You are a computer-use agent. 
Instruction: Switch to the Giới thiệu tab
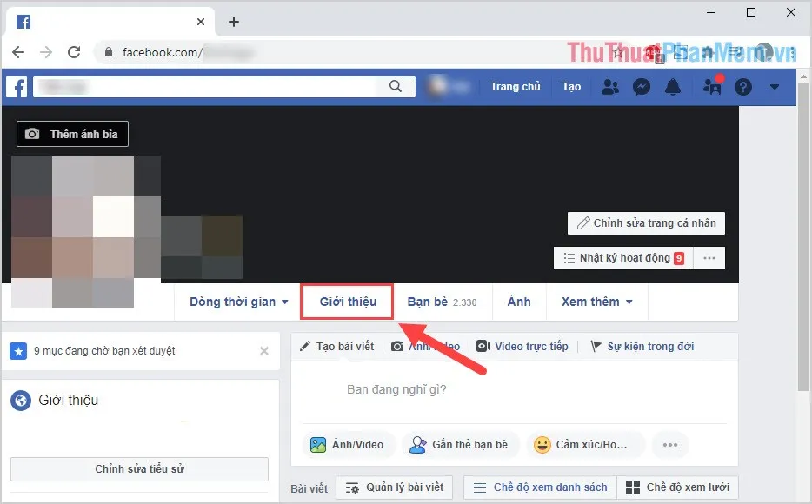(346, 302)
